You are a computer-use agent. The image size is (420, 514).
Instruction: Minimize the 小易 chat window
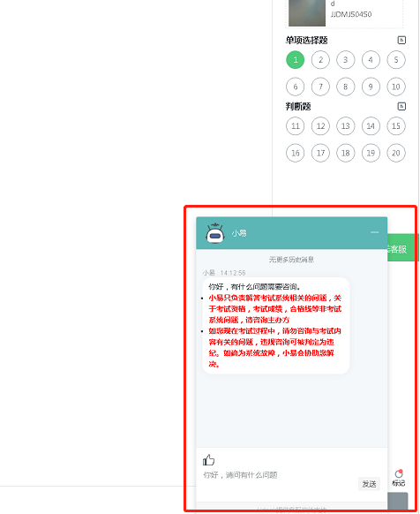pyautogui.click(x=374, y=232)
